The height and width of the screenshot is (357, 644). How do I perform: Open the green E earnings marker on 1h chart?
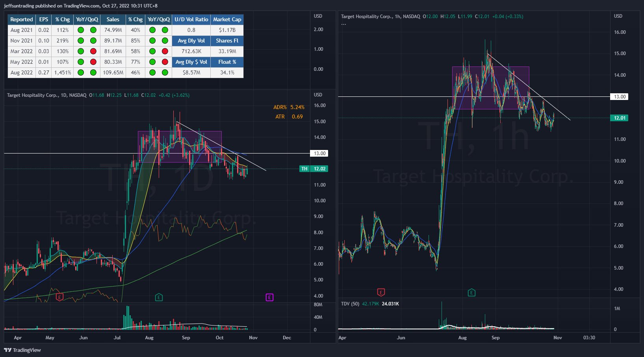[x=471, y=292]
